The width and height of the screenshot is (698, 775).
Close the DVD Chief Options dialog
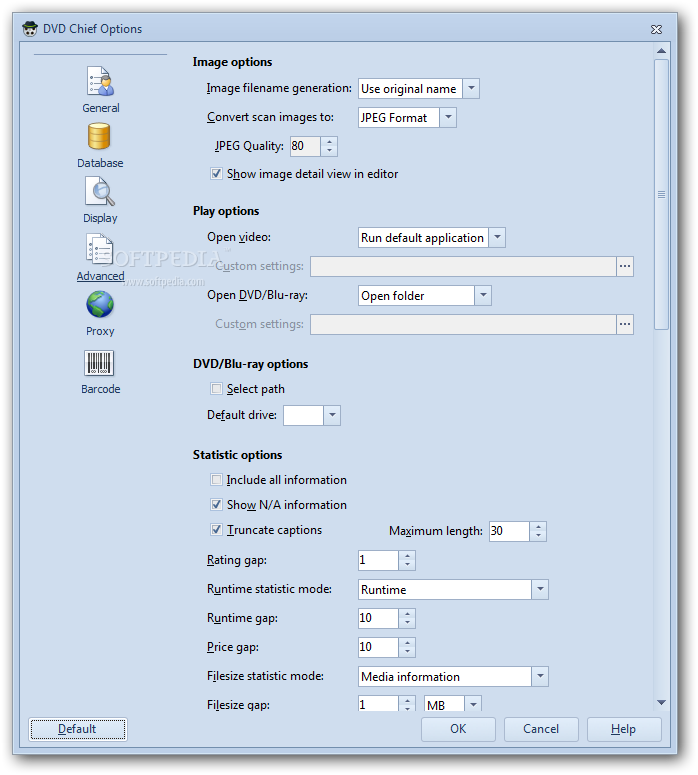click(656, 30)
